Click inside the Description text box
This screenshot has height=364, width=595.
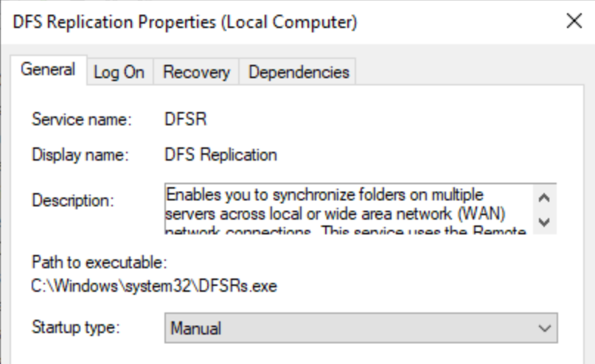(x=347, y=210)
